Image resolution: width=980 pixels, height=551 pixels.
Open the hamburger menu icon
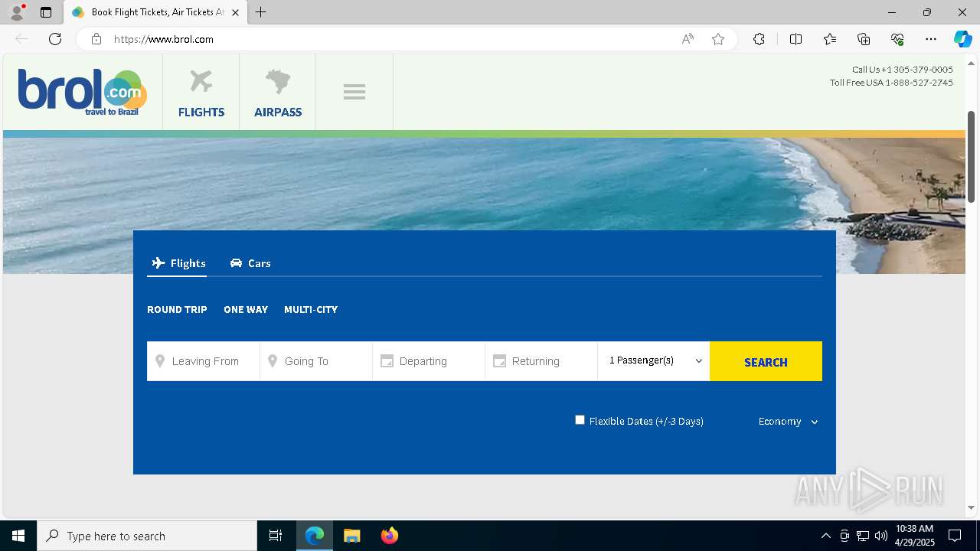[354, 93]
